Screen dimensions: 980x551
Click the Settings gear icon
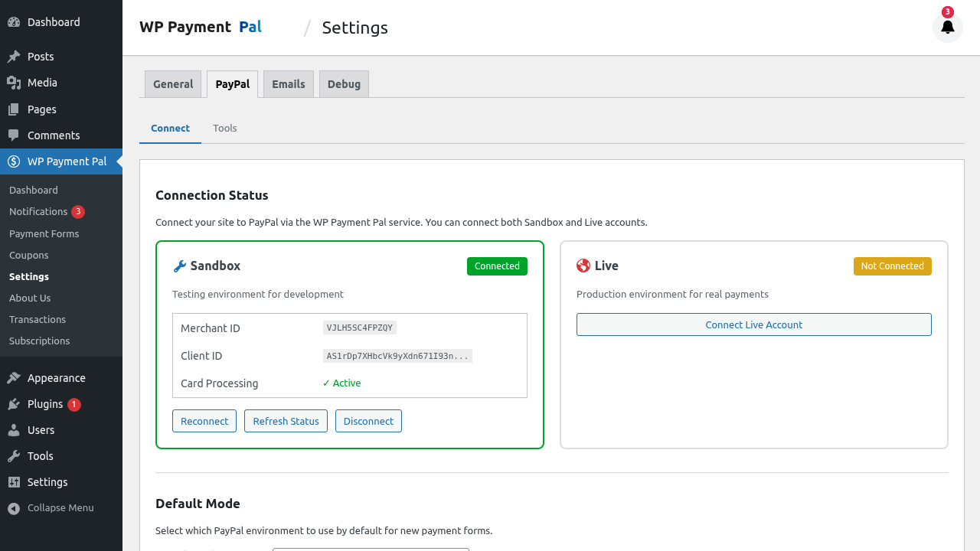pyautogui.click(x=13, y=481)
